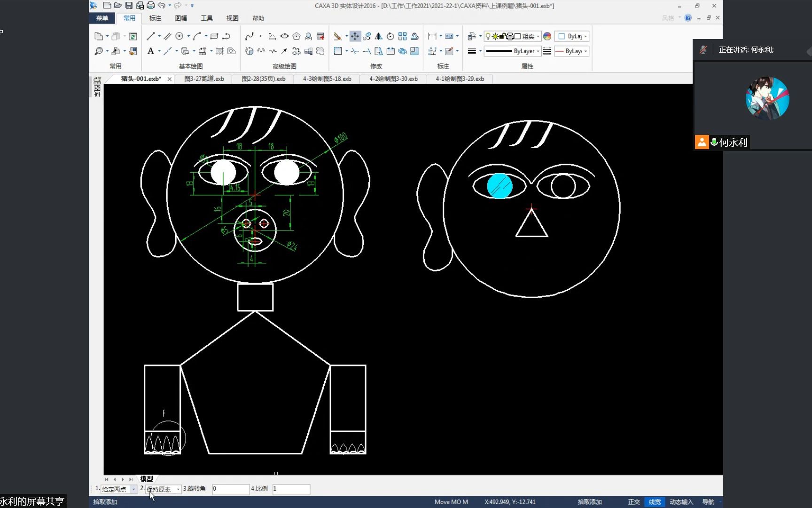Choose the Array pattern tool
This screenshot has height=508, width=812.
click(x=403, y=36)
